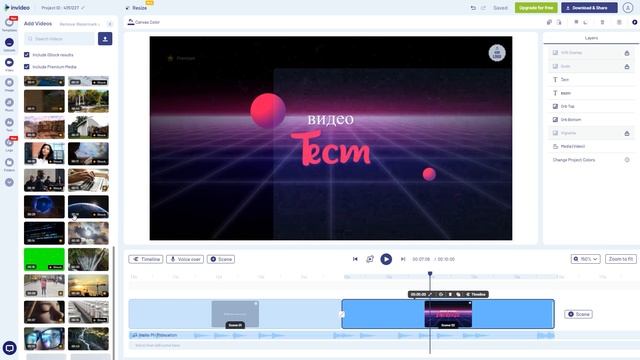This screenshot has height=360, width=640.
Task: Open the Music sidebar section
Action: (9, 104)
